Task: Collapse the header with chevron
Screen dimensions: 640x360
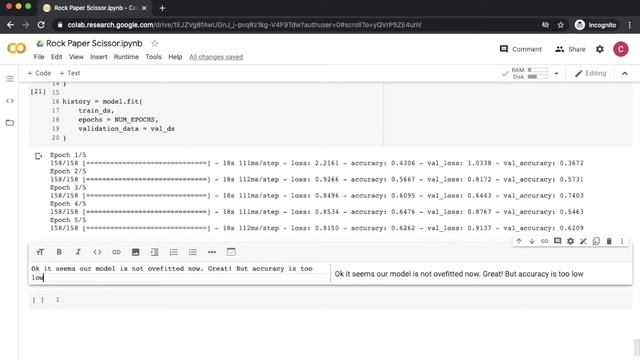Action: [x=624, y=73]
